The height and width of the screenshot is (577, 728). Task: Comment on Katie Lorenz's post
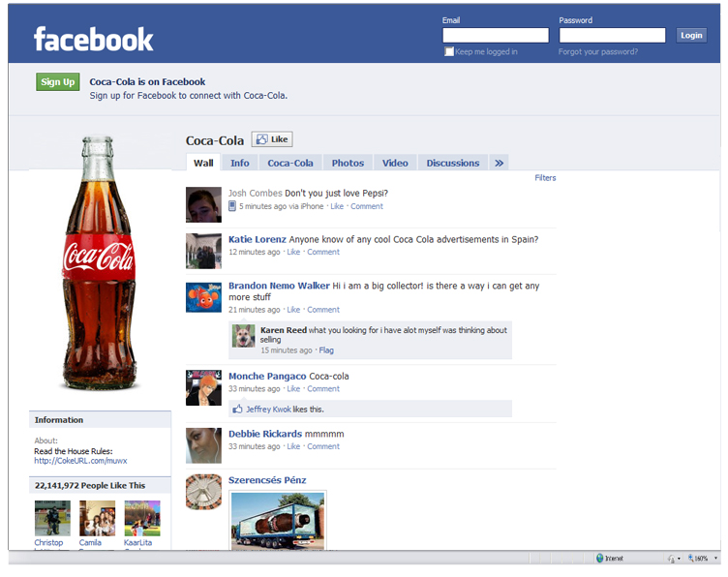(x=323, y=252)
